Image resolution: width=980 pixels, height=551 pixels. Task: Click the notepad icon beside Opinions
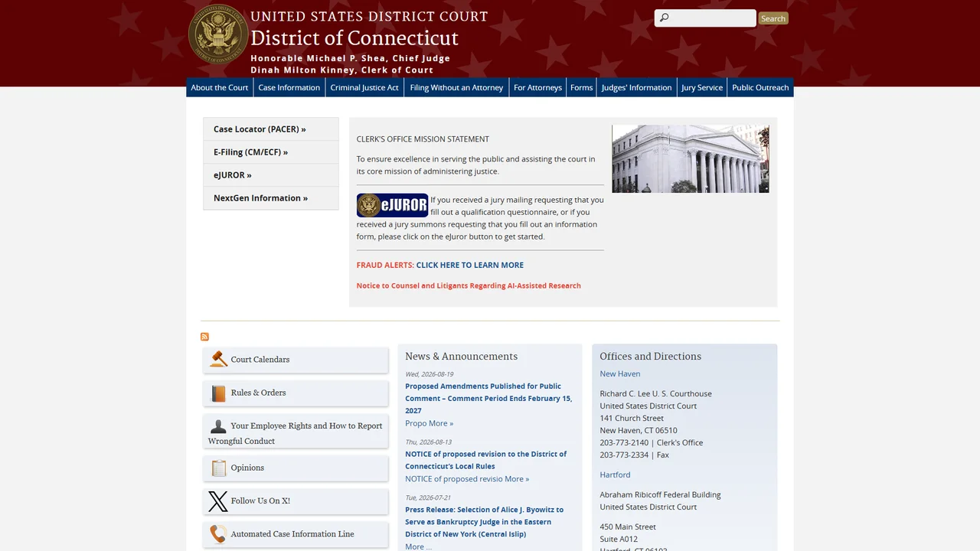point(218,468)
